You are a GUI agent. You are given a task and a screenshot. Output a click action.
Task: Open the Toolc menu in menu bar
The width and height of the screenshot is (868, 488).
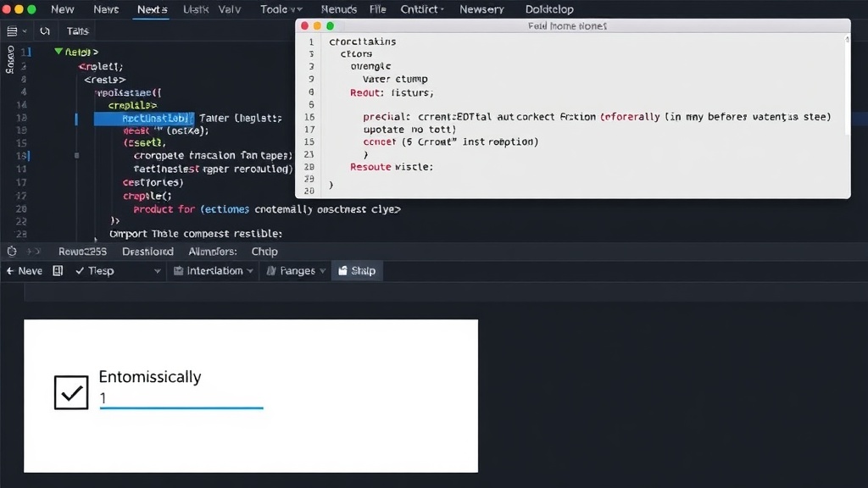(281, 9)
